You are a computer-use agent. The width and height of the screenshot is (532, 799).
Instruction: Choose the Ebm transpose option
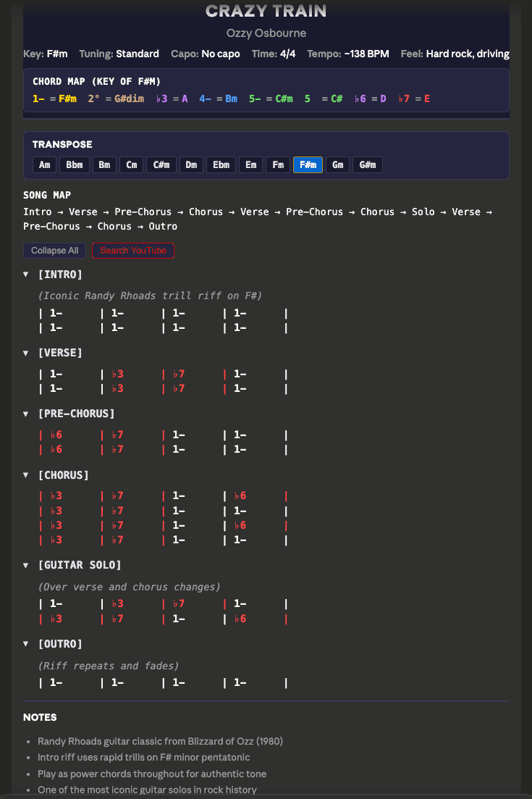pos(221,164)
